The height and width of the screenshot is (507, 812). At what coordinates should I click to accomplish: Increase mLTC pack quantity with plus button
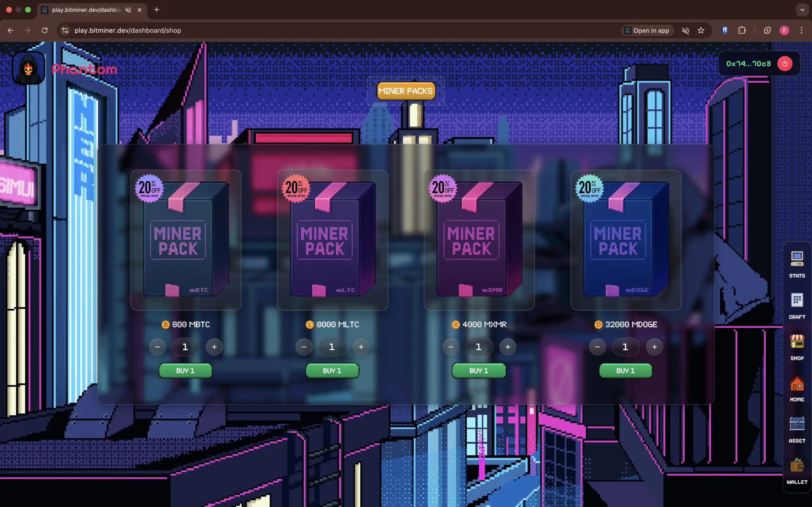tap(361, 347)
